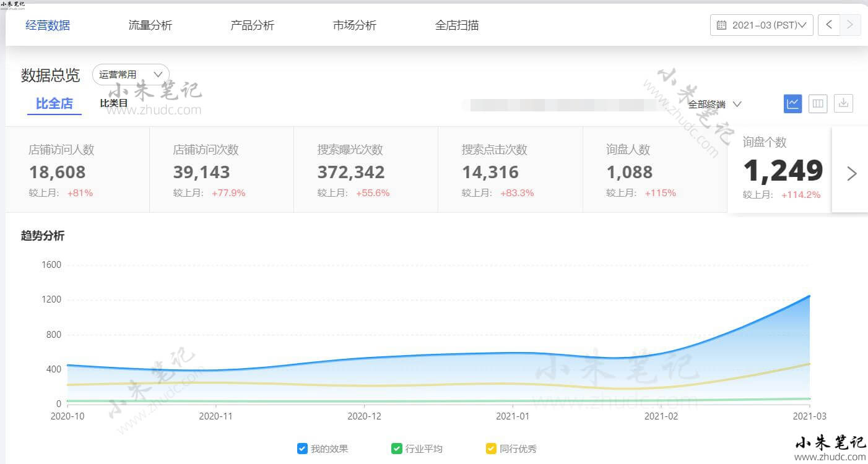
Task: Switch to table view icon
Action: pyautogui.click(x=818, y=104)
